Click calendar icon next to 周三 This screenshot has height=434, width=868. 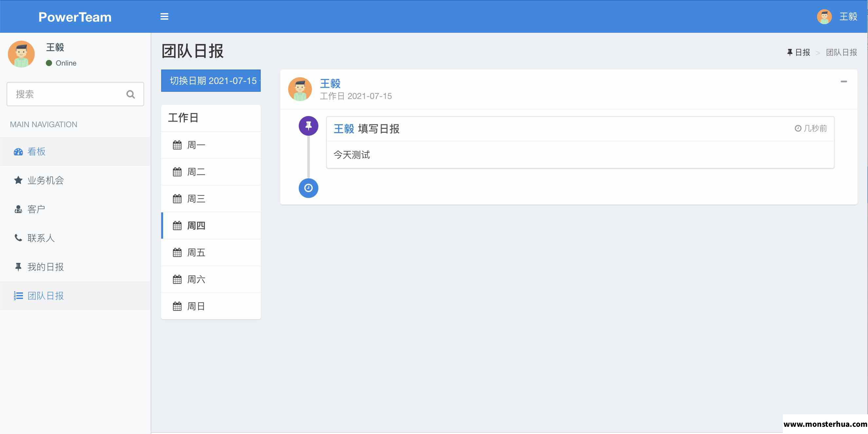(x=177, y=199)
